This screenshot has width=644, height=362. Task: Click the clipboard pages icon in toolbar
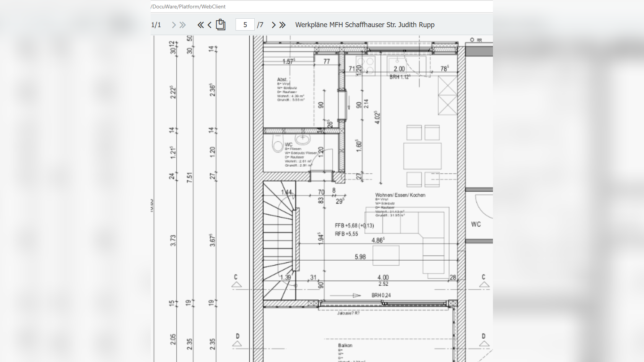tap(221, 24)
